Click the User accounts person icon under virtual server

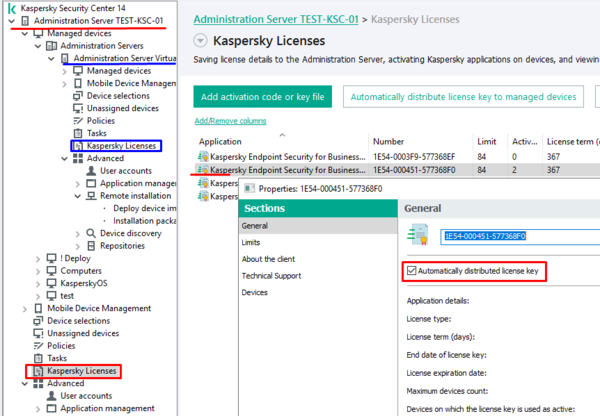pyautogui.click(x=91, y=171)
